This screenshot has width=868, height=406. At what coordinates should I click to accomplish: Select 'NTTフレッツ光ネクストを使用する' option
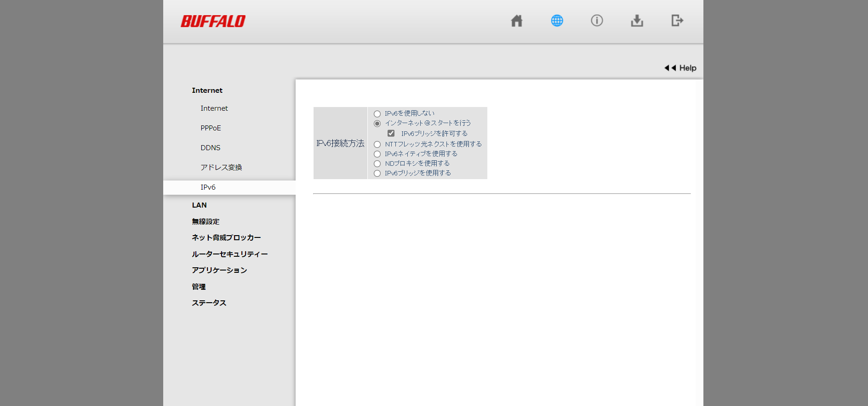click(377, 145)
